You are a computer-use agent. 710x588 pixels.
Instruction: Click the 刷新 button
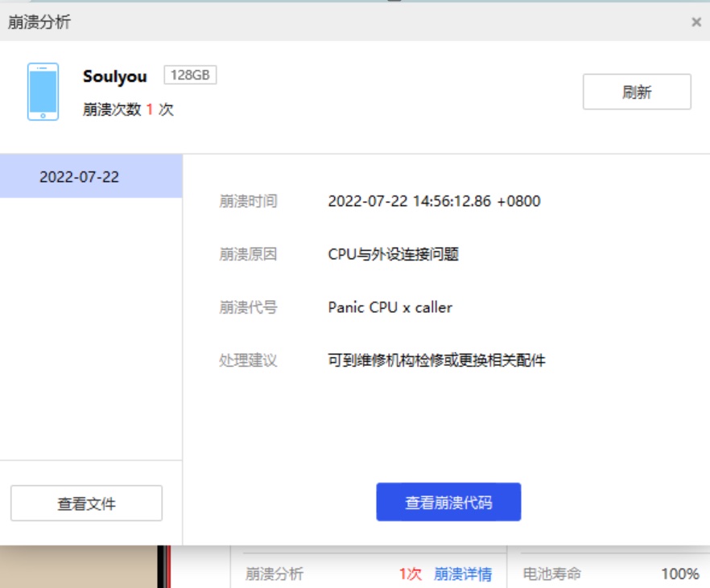(x=637, y=92)
